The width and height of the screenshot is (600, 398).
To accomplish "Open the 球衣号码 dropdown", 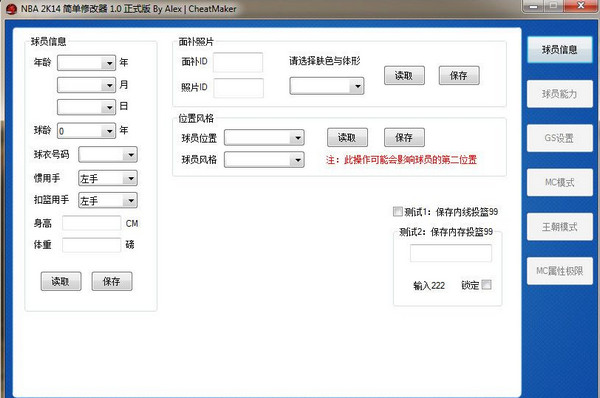I will (108, 155).
